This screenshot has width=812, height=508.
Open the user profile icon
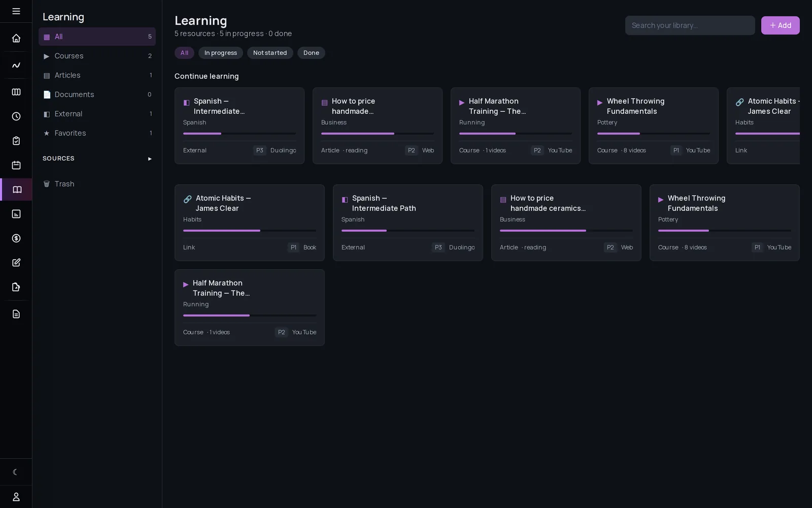tap(16, 497)
